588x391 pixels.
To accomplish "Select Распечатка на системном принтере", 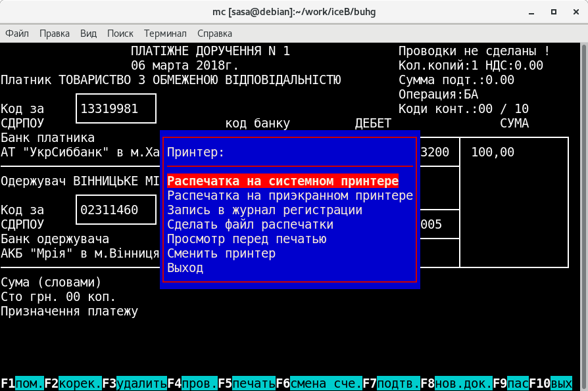I will click(283, 181).
